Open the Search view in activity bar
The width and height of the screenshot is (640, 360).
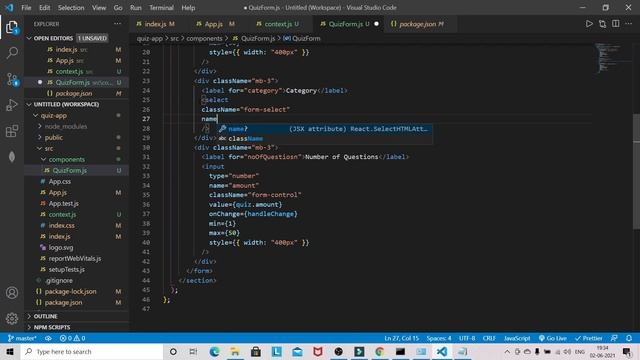coord(12,53)
